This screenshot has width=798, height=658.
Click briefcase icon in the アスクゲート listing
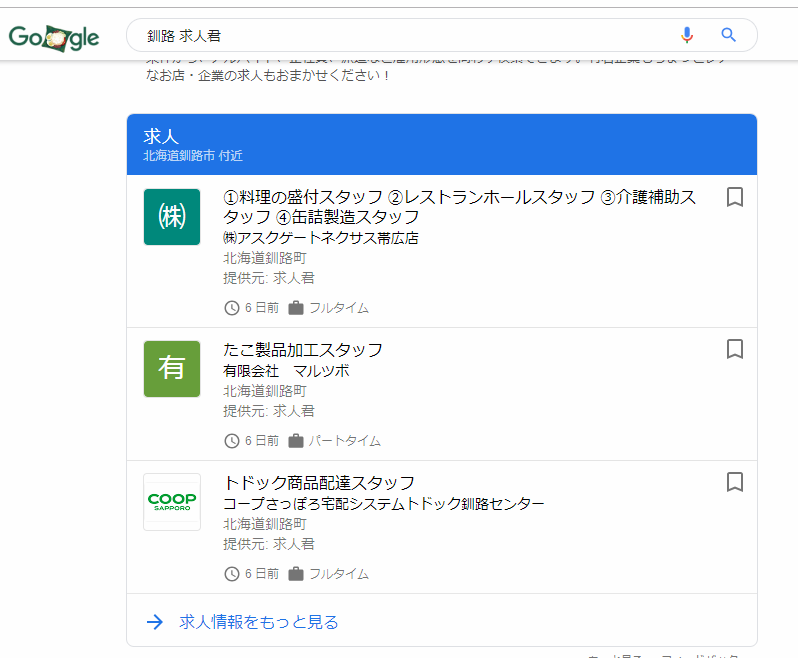296,308
